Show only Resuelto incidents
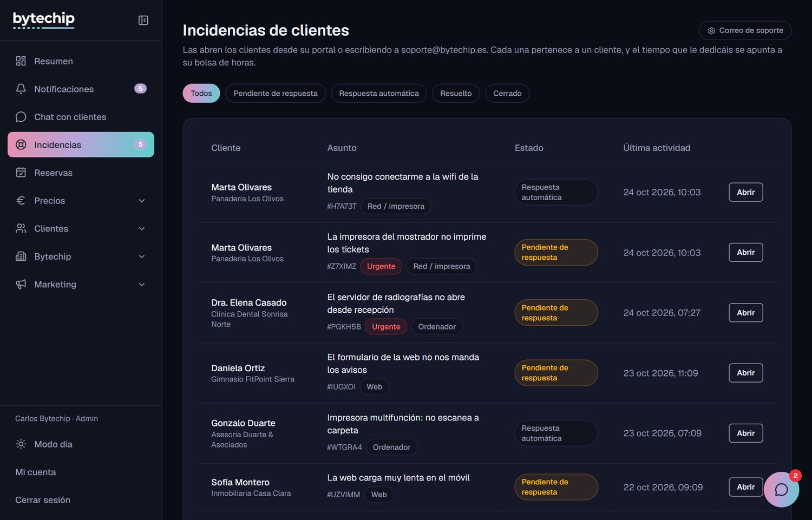Viewport: 812px width, 520px height. (x=456, y=93)
